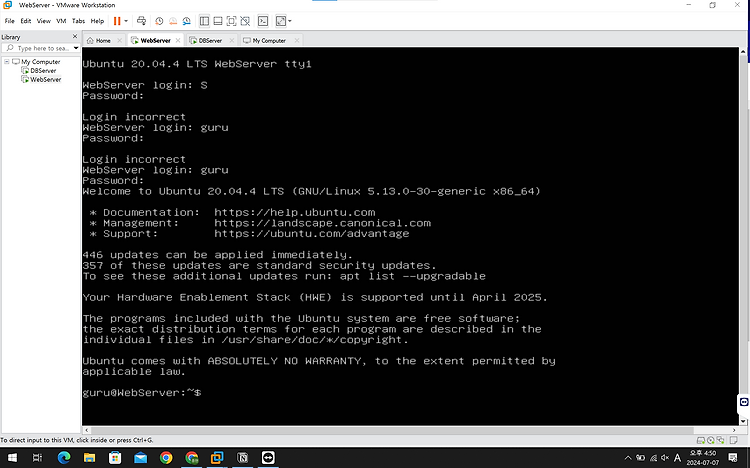
Task: Take a snapshot of this virtual machine
Action: tap(159, 21)
